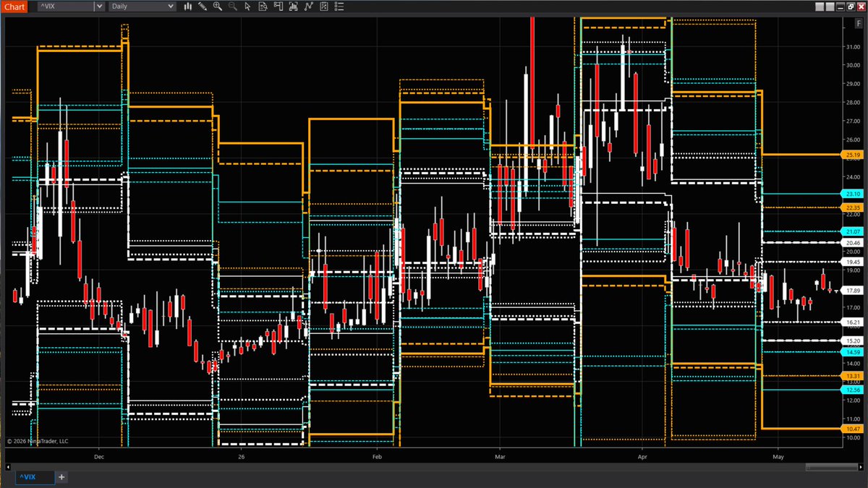Image resolution: width=868 pixels, height=488 pixels.
Task: Select the ^VIX tab at bottom
Action: point(35,477)
